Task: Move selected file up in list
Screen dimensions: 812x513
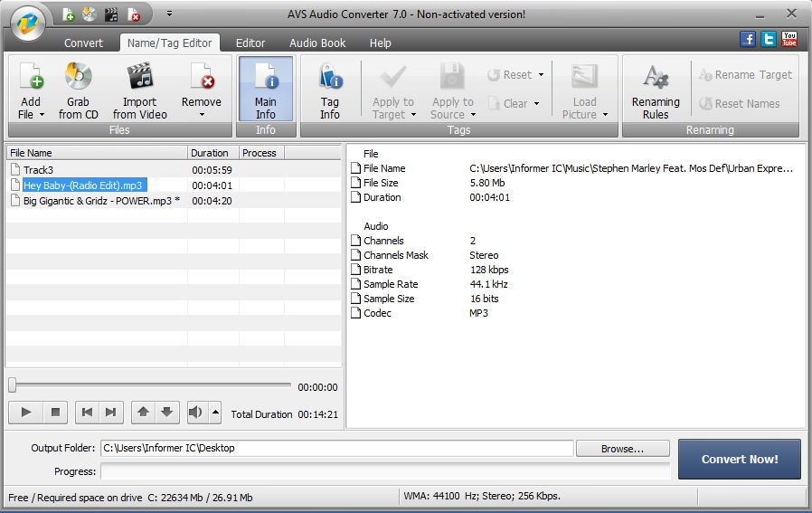Action: [144, 413]
